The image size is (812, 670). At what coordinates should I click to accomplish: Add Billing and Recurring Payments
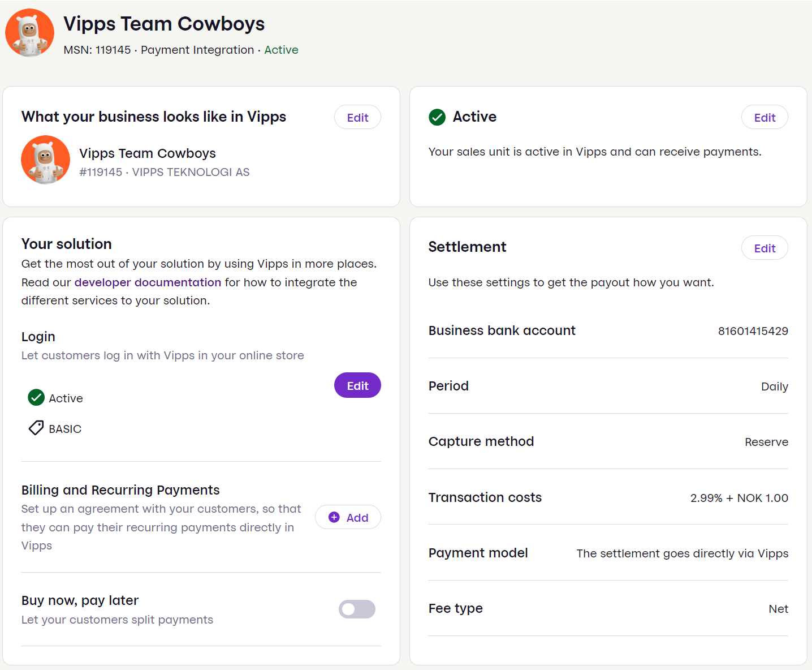pyautogui.click(x=348, y=517)
